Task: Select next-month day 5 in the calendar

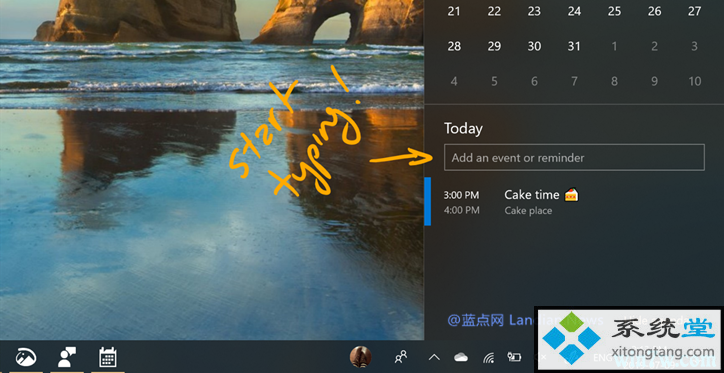Action: click(x=494, y=81)
